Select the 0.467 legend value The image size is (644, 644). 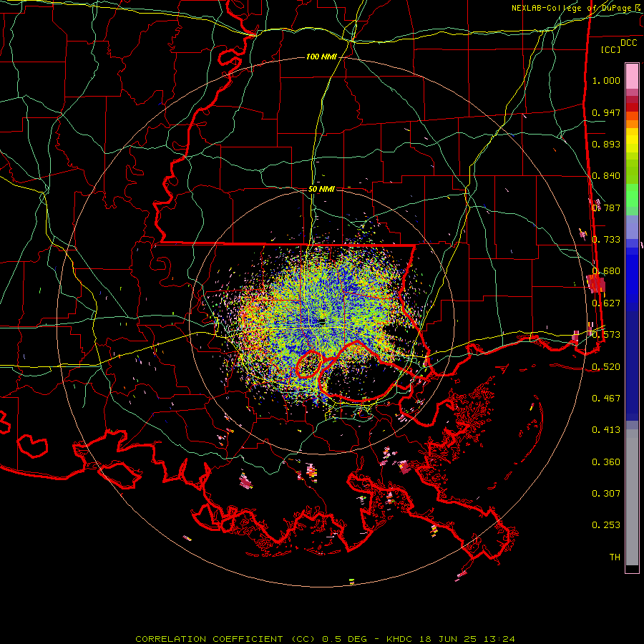606,399
